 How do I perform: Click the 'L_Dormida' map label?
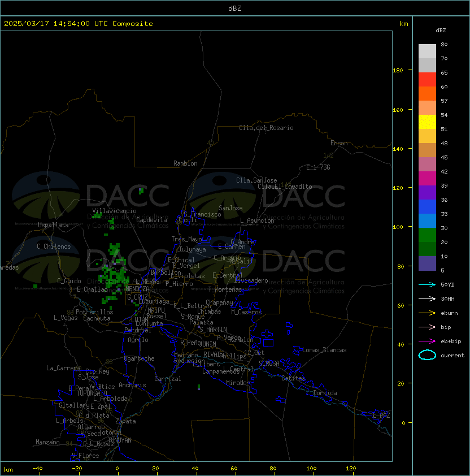click(x=321, y=393)
